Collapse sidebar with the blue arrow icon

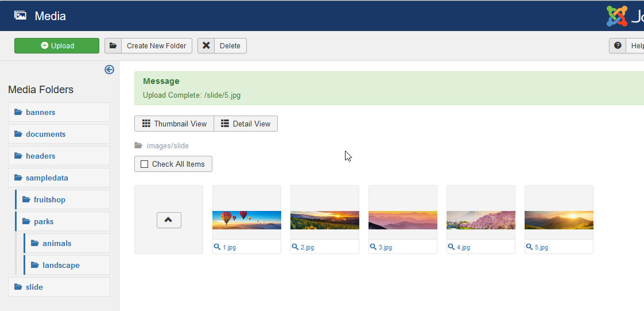109,70
